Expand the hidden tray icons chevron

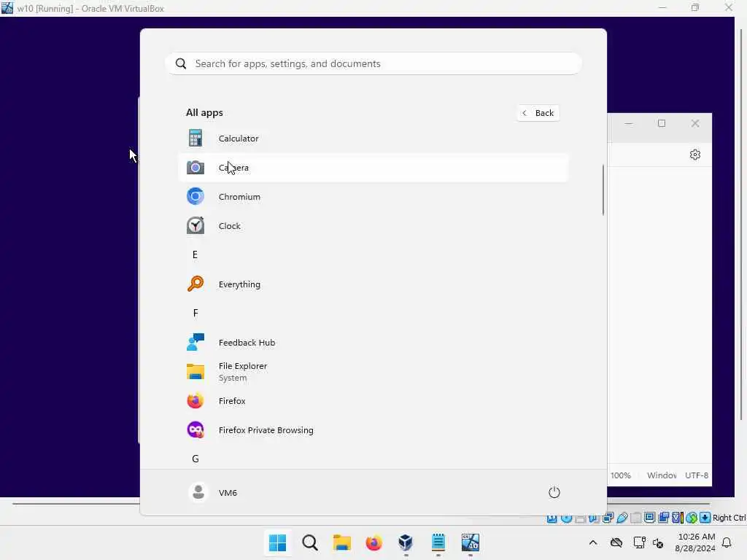(x=593, y=542)
